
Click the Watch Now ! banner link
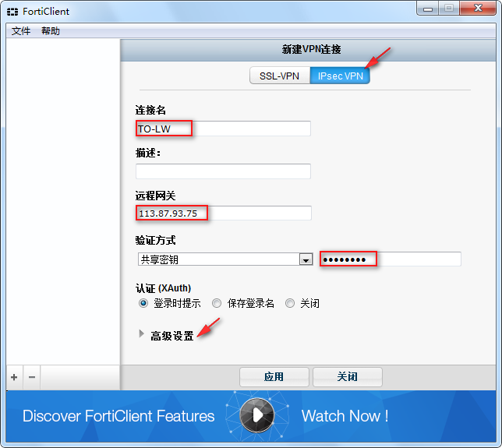point(345,416)
